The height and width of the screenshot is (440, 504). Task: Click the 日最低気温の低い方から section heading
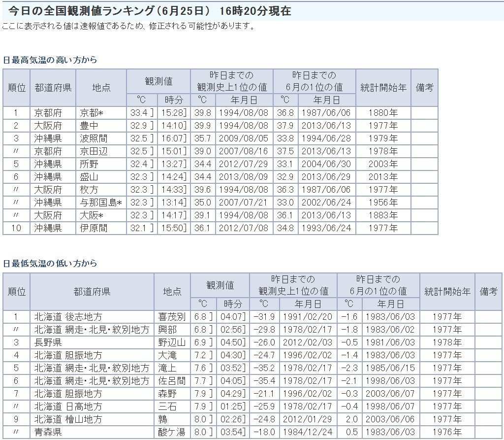(x=50, y=264)
